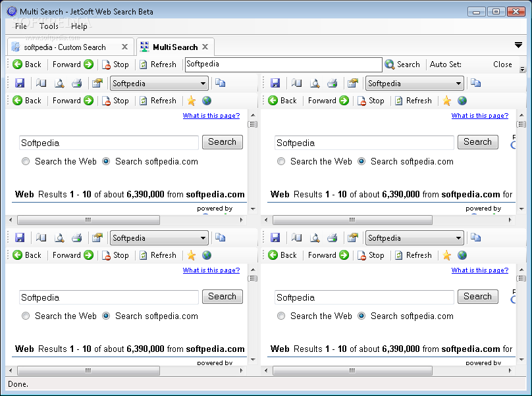Click the bottom-left pane horizontal scrollbar thumb
Image resolution: width=532 pixels, height=396 pixels.
click(x=88, y=370)
